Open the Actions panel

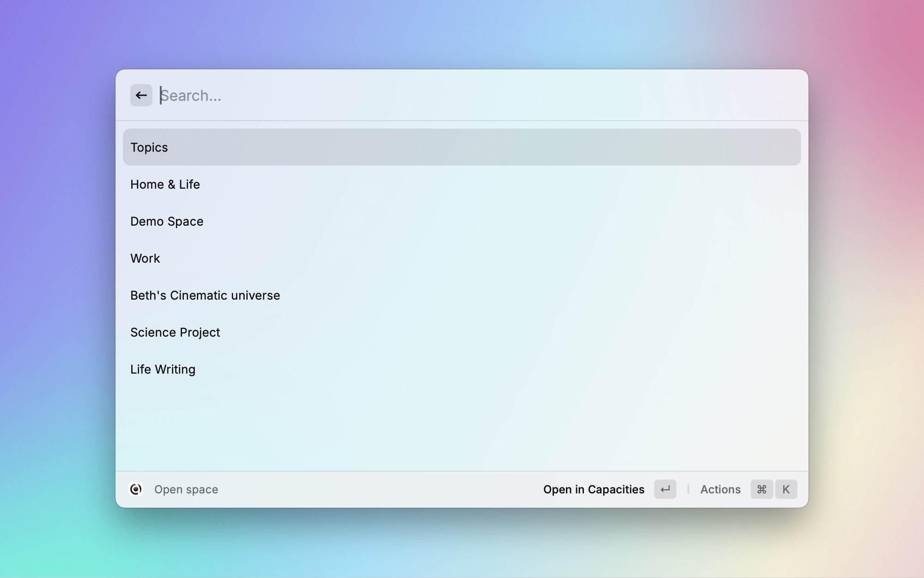pyautogui.click(x=720, y=489)
